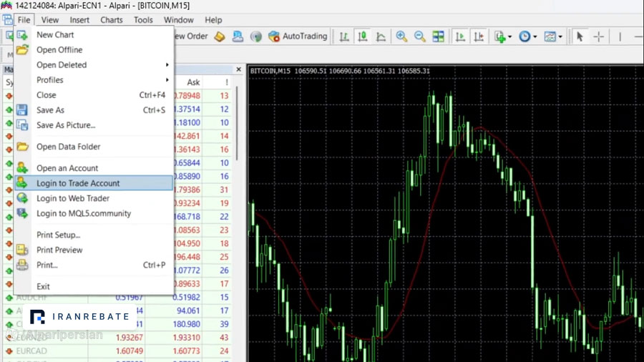Switch chart to bar chart icon
Viewport: 644px width, 362px height.
pos(344,36)
